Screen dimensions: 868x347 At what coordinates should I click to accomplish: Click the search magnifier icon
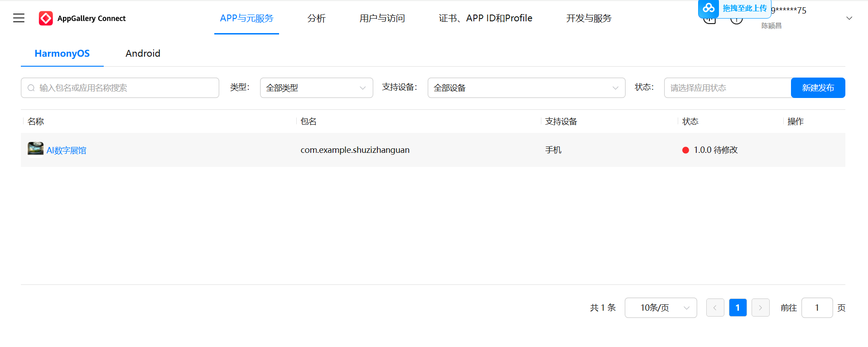31,88
